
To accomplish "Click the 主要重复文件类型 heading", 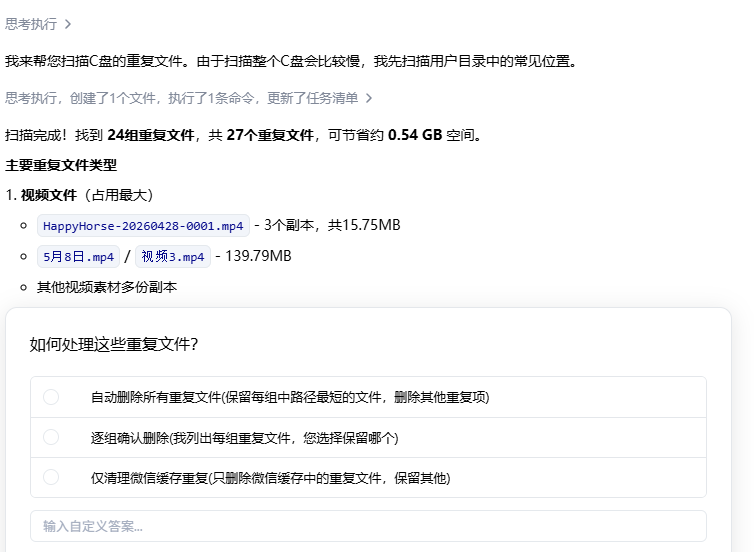I will pyautogui.click(x=61, y=165).
